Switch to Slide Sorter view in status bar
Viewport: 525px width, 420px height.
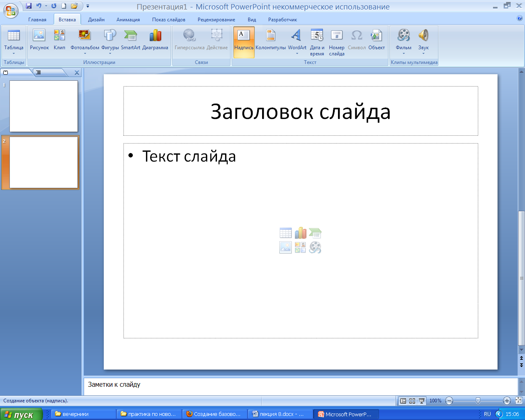[412, 401]
